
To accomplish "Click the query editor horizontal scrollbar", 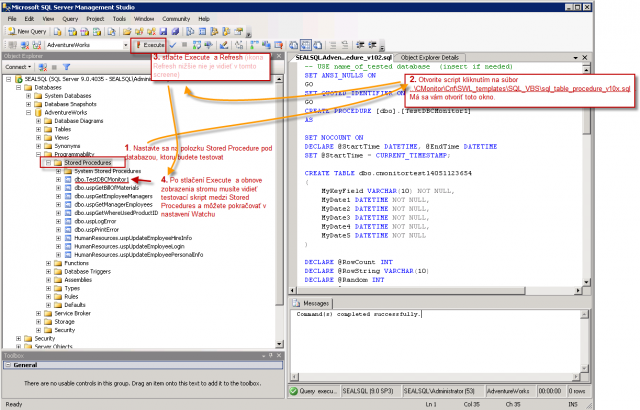I will (x=436, y=290).
